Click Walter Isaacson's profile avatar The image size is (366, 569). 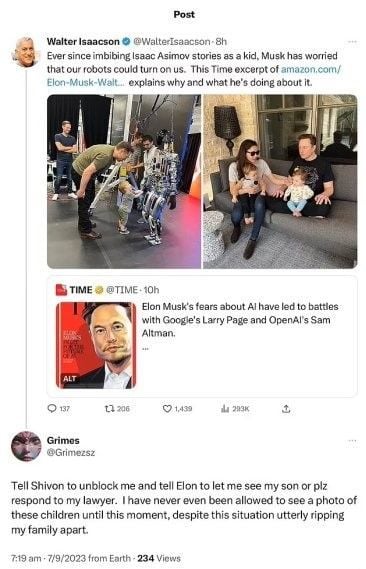click(x=26, y=52)
